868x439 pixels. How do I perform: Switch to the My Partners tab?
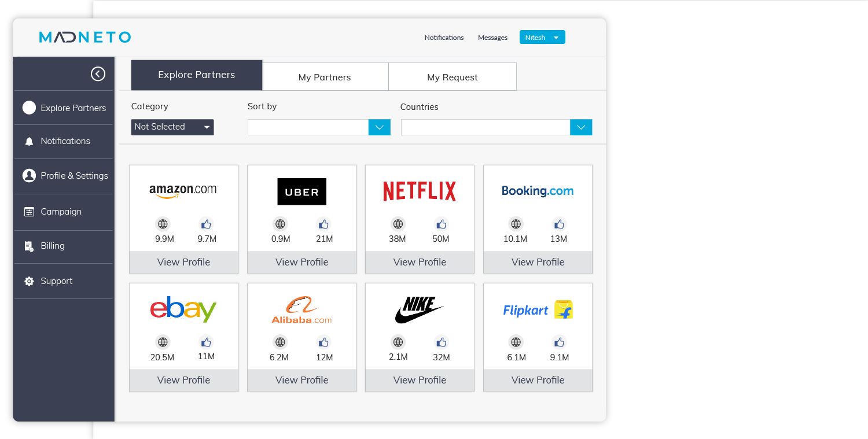pyautogui.click(x=325, y=77)
